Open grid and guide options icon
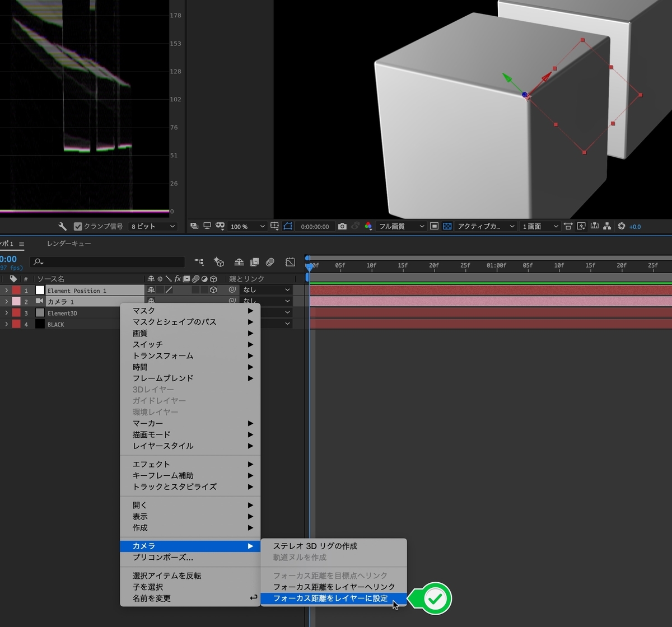672x627 pixels. click(274, 226)
